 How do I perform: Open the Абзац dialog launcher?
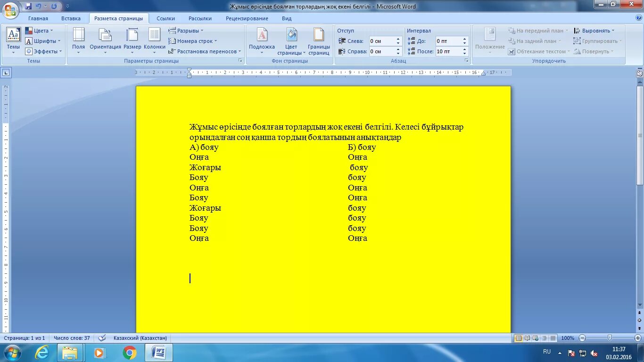(x=467, y=61)
